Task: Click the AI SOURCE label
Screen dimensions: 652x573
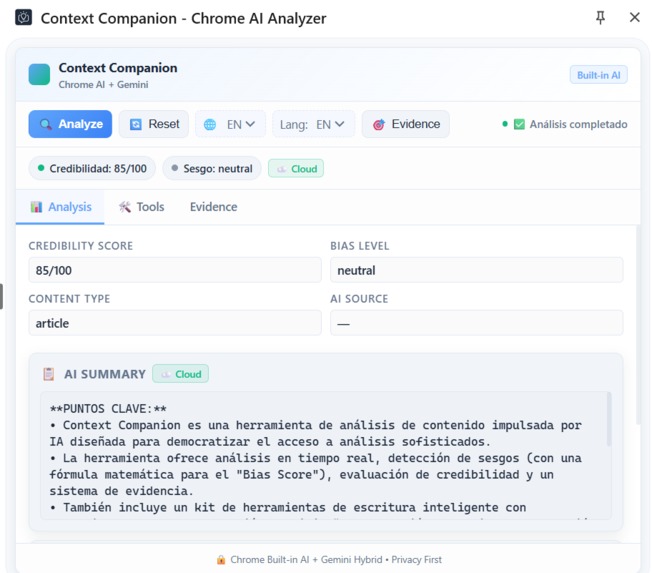Action: (359, 299)
